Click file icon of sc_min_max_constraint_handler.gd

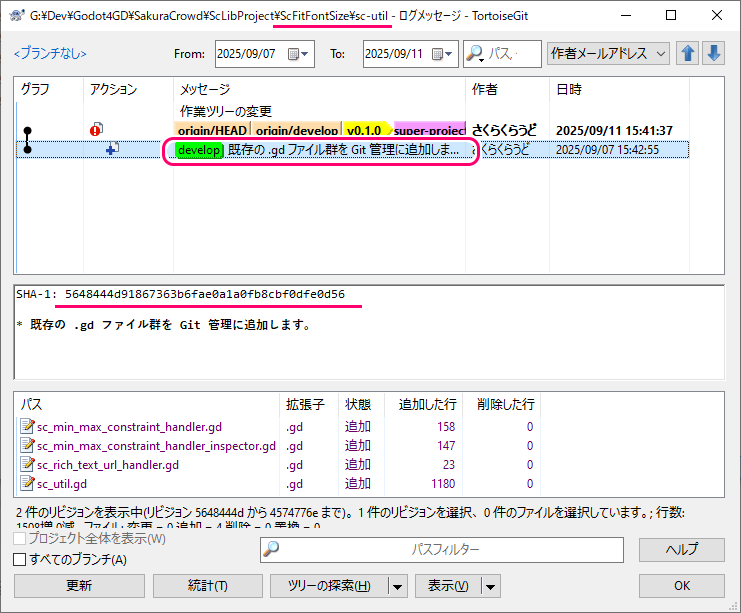(27, 427)
